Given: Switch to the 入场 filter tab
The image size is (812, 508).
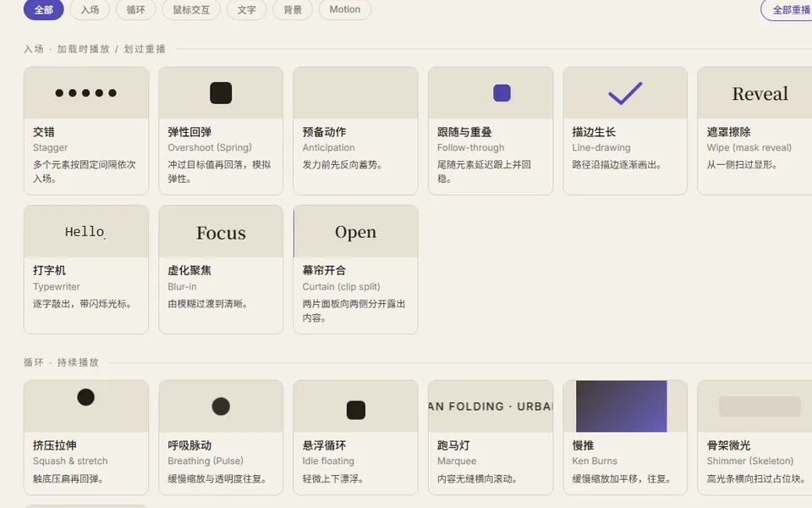Looking at the screenshot, I should pyautogui.click(x=90, y=9).
